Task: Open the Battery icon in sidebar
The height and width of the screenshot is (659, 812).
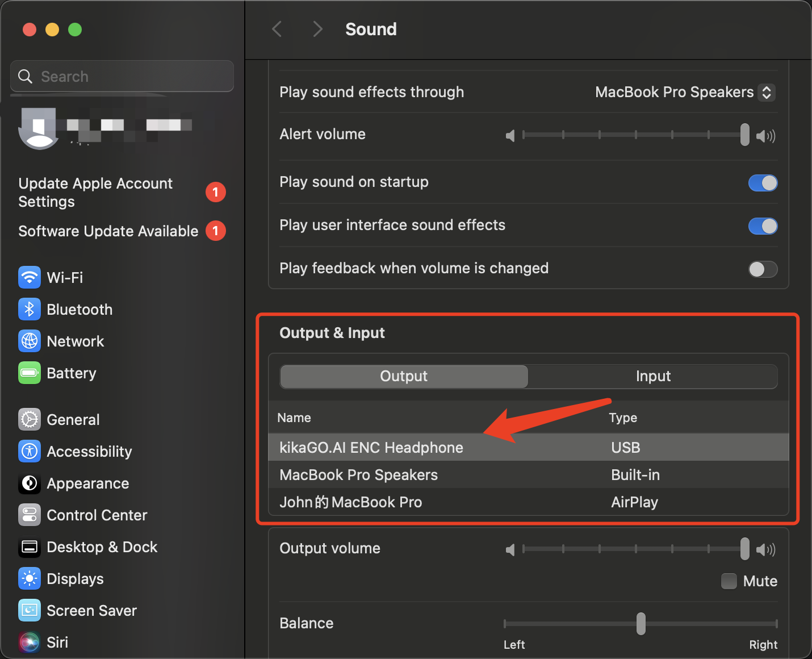Action: coord(30,373)
